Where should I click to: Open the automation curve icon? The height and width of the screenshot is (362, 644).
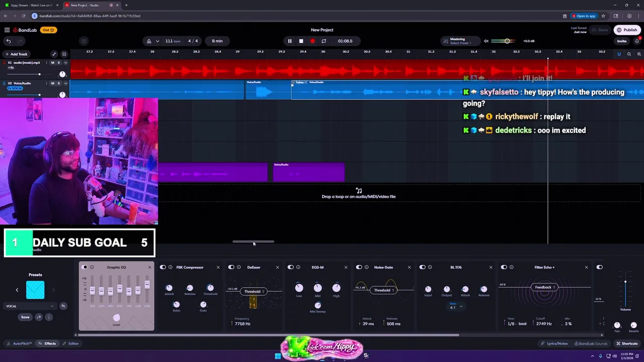pos(54,54)
